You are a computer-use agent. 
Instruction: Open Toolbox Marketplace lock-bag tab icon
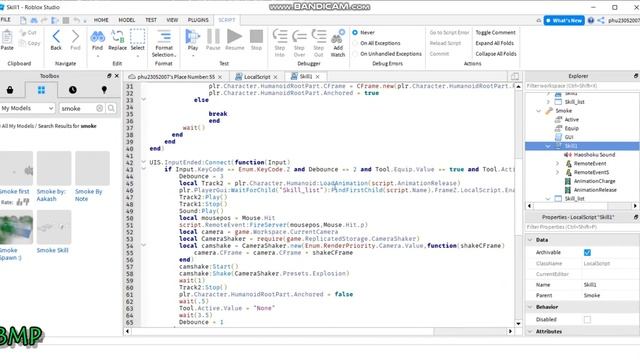point(10,90)
